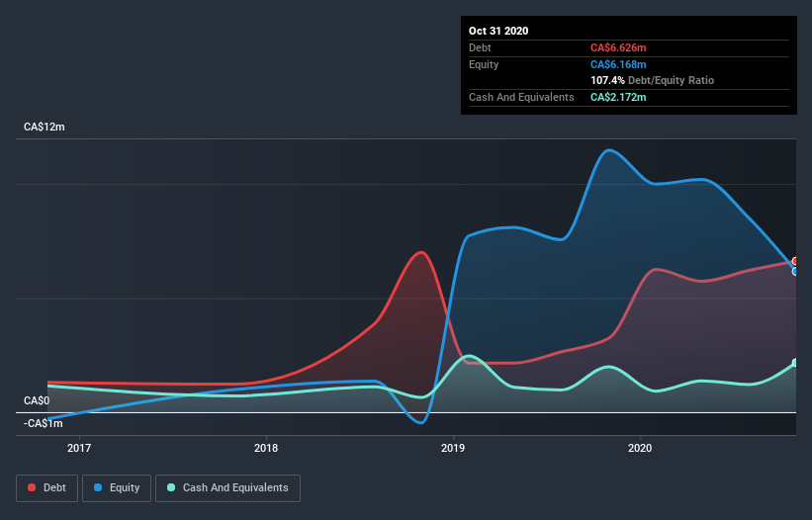Click the red Debt endpoint marker
This screenshot has width=812, height=520.
click(795, 261)
